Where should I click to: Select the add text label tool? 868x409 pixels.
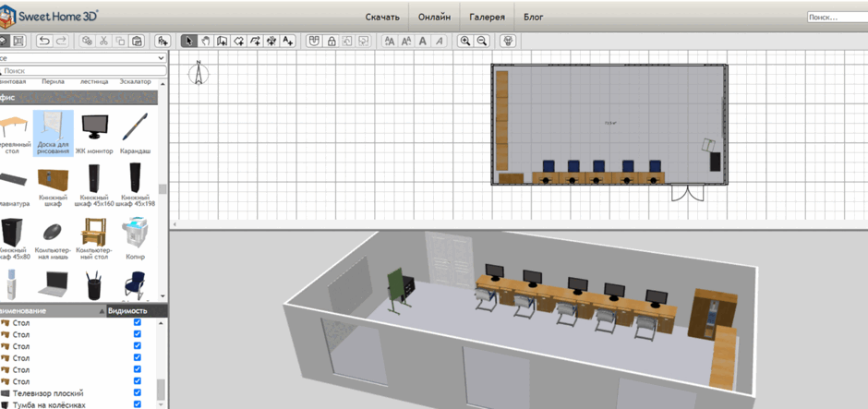point(288,41)
